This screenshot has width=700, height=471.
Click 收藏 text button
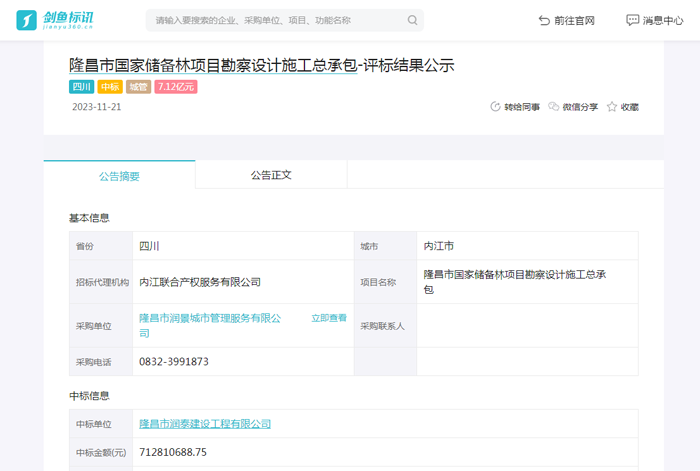pyautogui.click(x=629, y=107)
